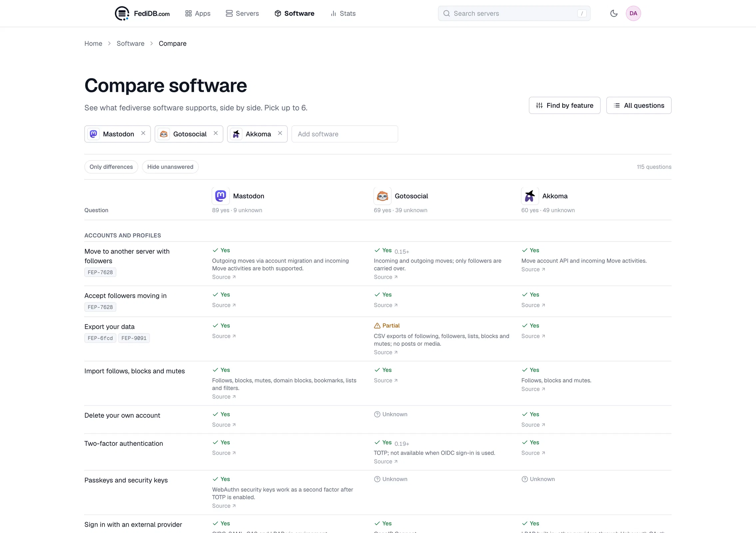Click the 115 questions count

coord(654,167)
